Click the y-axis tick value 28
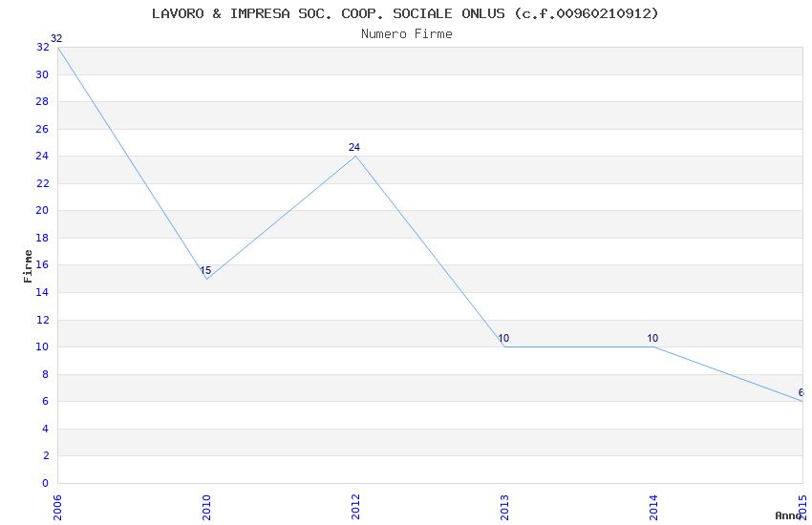Image resolution: width=812 pixels, height=525 pixels. [42, 102]
